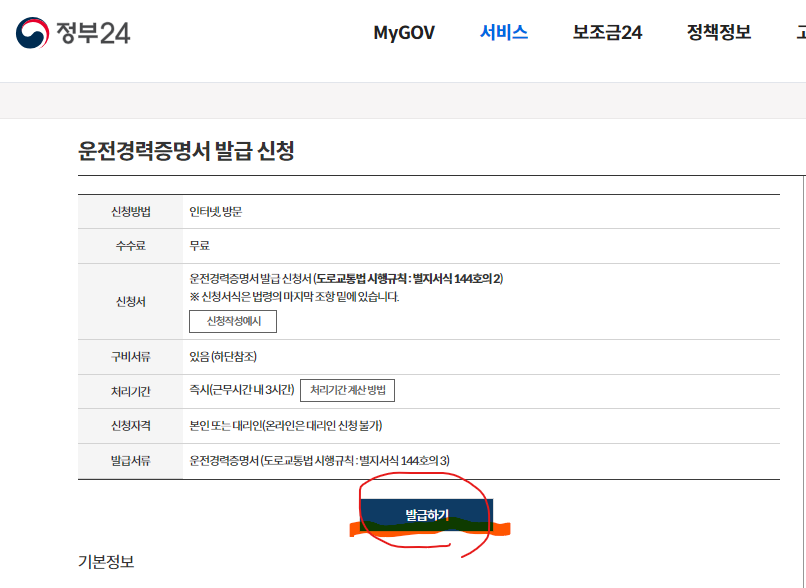Screen dimensions: 806x588
Task: Click the 운전경력증명서 발급 신청 heading
Action: pyautogui.click(x=186, y=151)
